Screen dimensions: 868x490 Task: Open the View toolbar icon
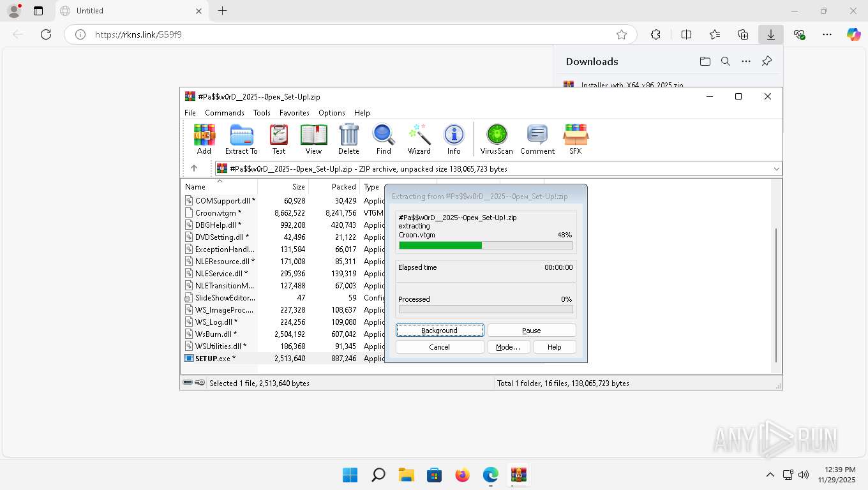(x=313, y=139)
